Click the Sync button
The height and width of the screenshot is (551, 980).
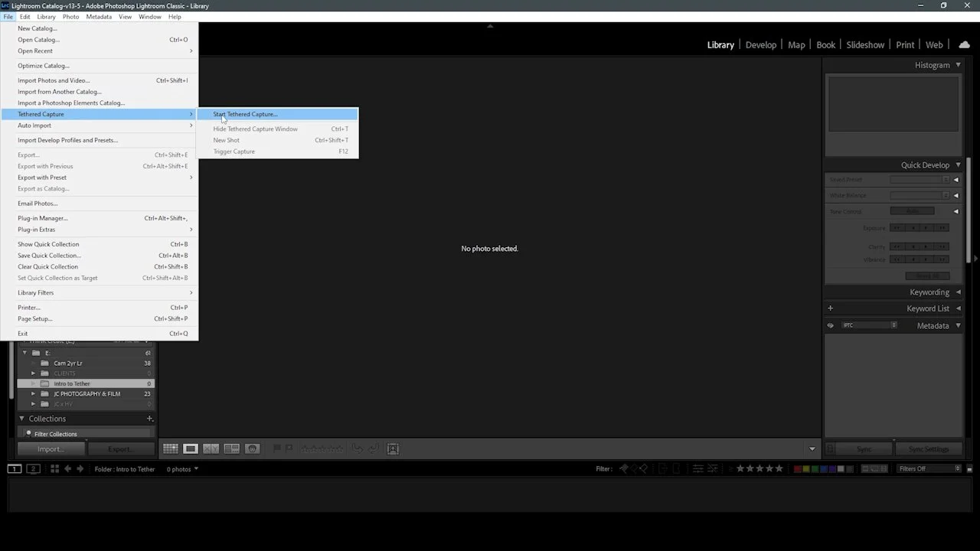click(x=864, y=449)
